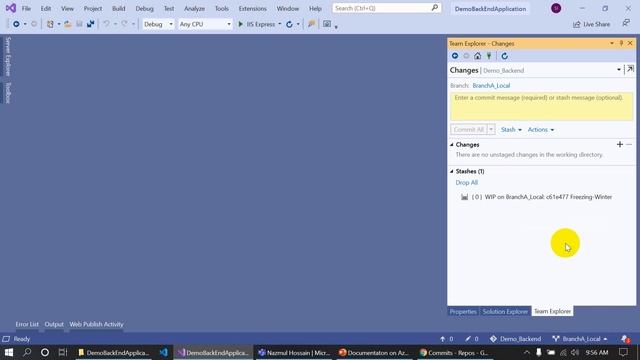Open VS Code from the taskbar
The height and width of the screenshot is (360, 640).
164,352
